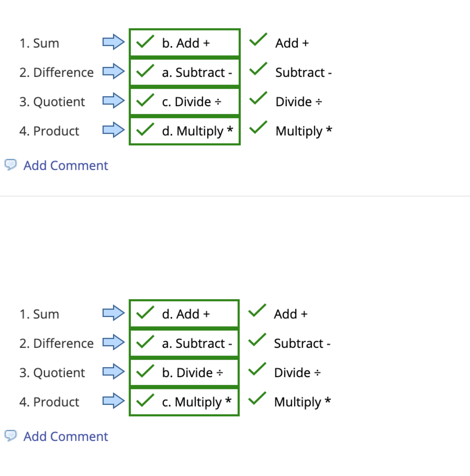Click the Add Comment link under "d. Multiply *"
The width and height of the screenshot is (470, 476).
click(x=66, y=165)
